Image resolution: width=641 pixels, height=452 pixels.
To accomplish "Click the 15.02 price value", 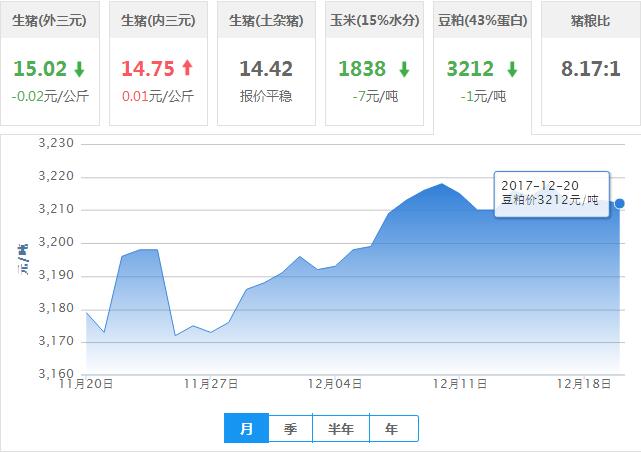I will point(40,69).
